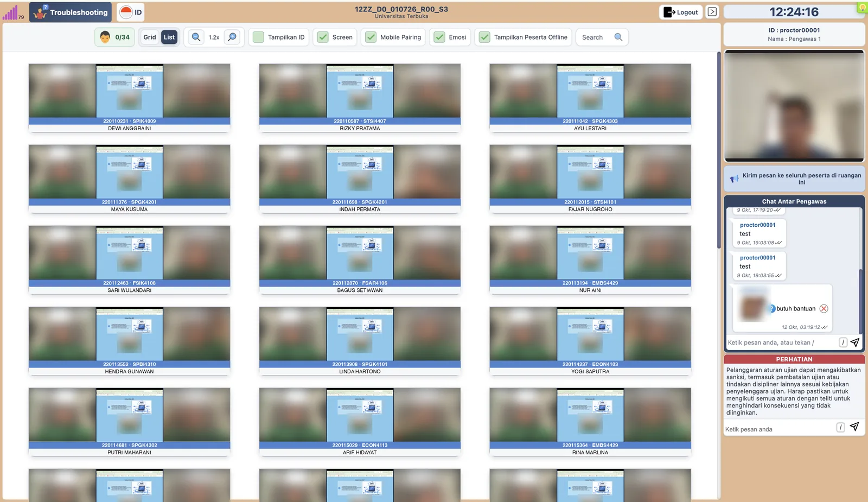Uncheck the Screen checkbox

323,37
